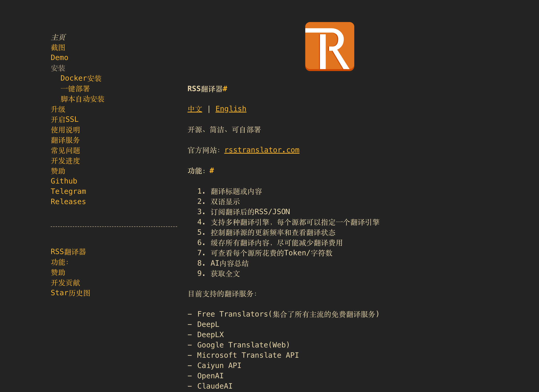Select the Google Translate(Web) entry
539x392 pixels.
(244, 345)
